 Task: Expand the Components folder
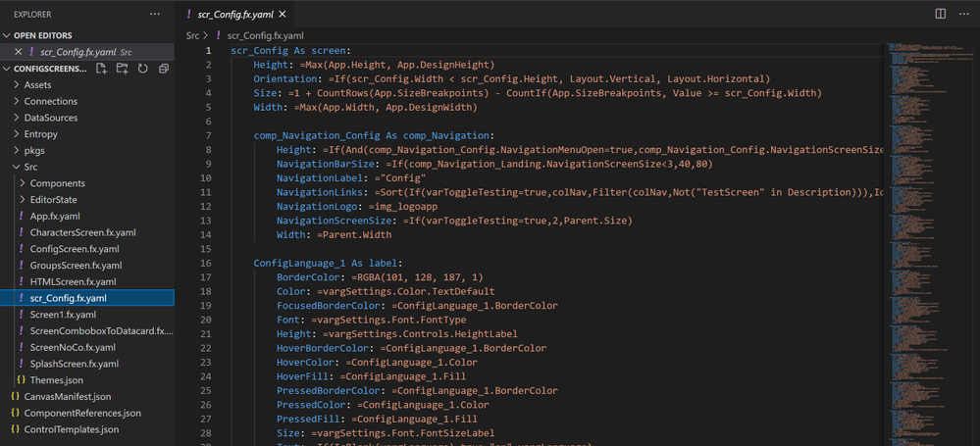click(x=58, y=183)
